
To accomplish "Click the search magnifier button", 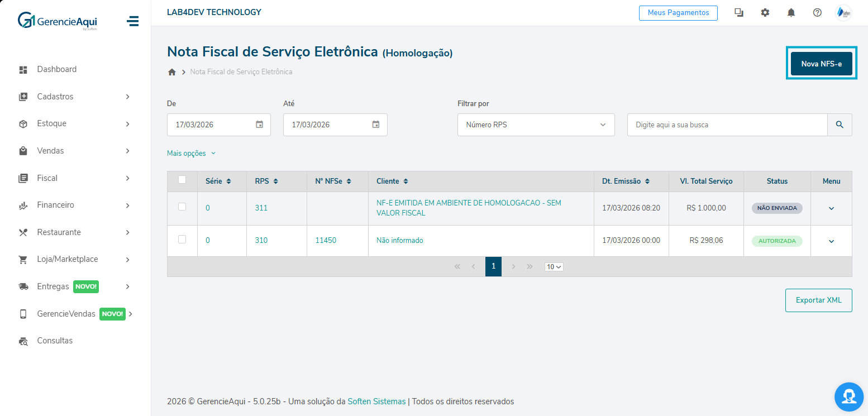I will [x=840, y=125].
